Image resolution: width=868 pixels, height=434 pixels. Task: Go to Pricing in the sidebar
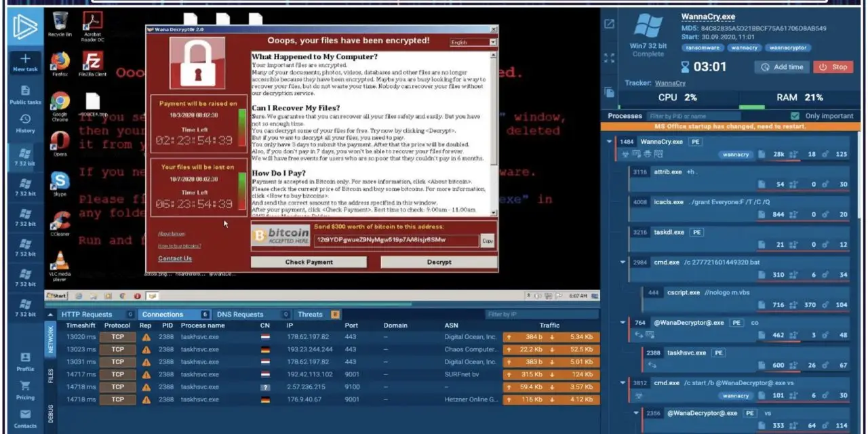(x=25, y=391)
